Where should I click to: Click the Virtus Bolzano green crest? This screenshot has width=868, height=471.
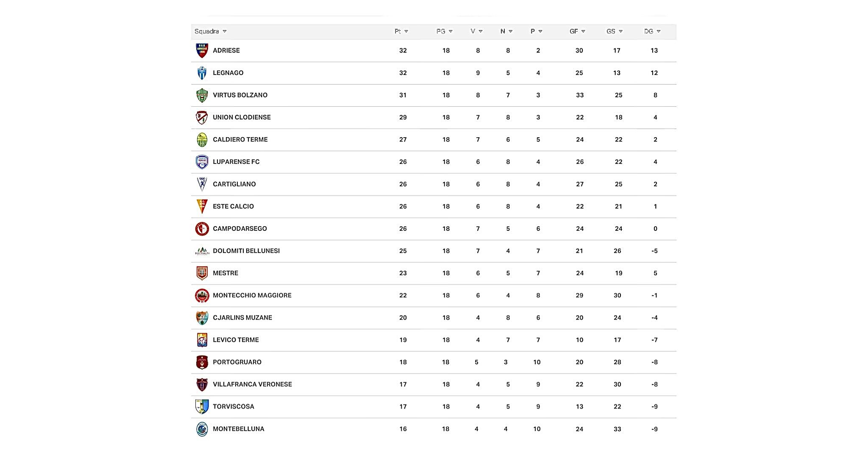pyautogui.click(x=202, y=95)
